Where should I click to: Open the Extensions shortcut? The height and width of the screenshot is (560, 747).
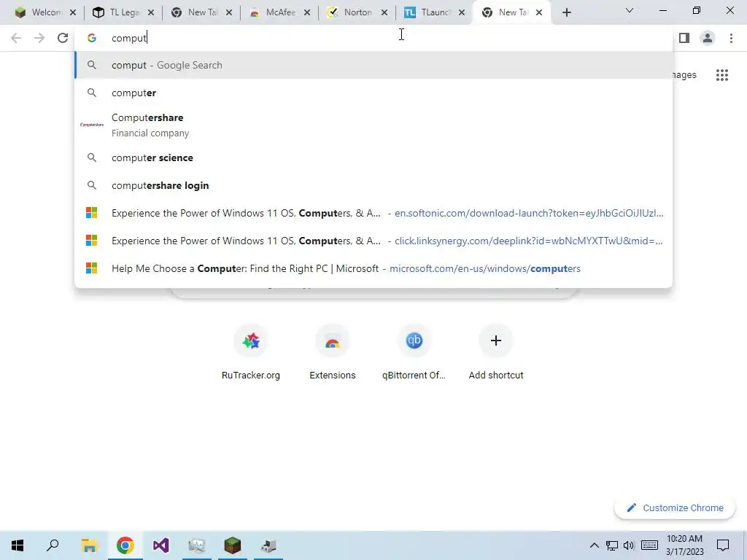coord(333,352)
